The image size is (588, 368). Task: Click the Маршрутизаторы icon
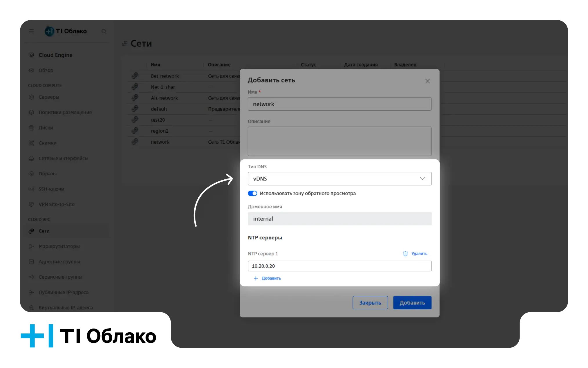click(x=31, y=246)
